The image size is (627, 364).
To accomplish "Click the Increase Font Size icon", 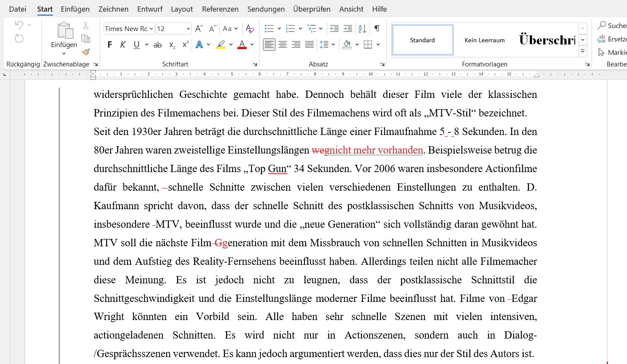I will [x=199, y=29].
